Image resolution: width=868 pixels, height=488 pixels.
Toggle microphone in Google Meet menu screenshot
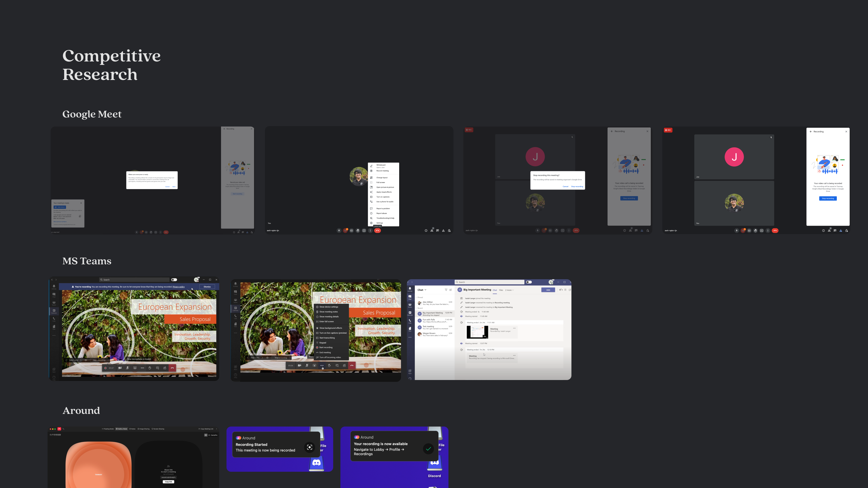(339, 231)
